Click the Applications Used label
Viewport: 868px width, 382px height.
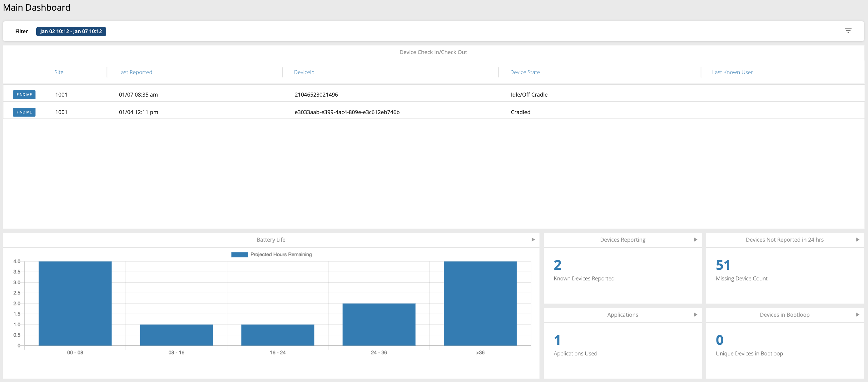coord(575,353)
